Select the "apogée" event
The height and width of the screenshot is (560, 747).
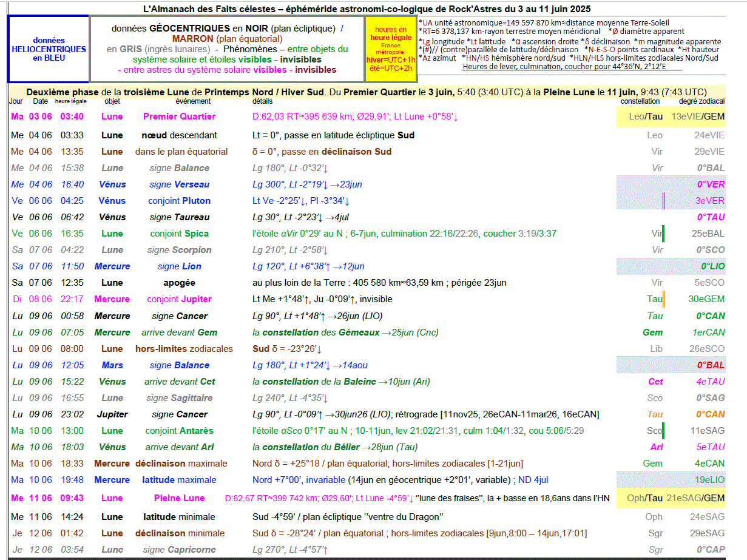click(179, 283)
